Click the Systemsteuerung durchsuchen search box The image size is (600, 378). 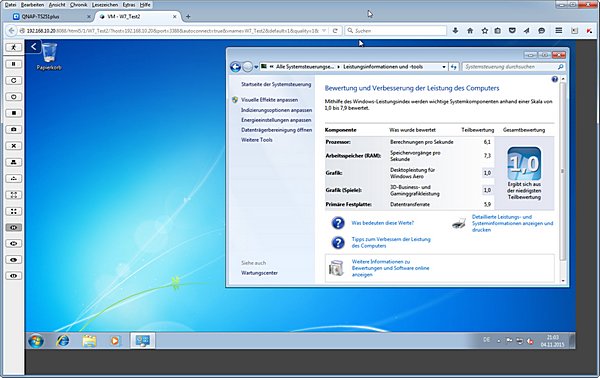tap(513, 67)
